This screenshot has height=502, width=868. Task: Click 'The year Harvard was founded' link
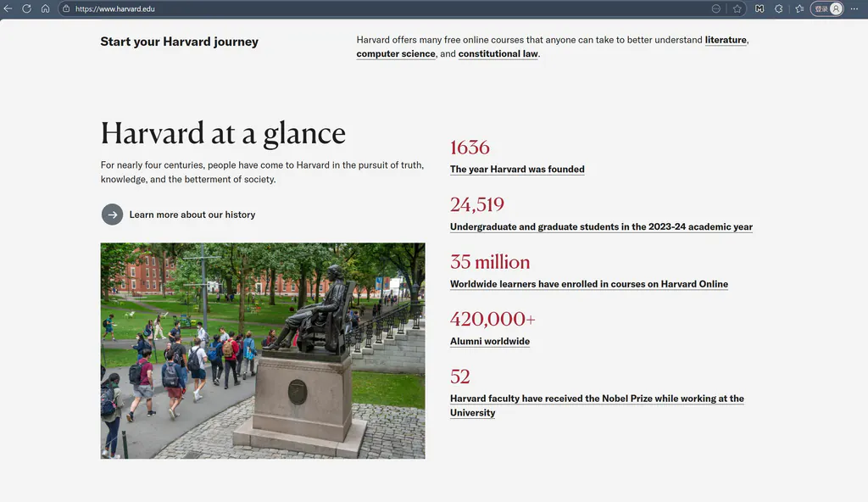point(517,169)
